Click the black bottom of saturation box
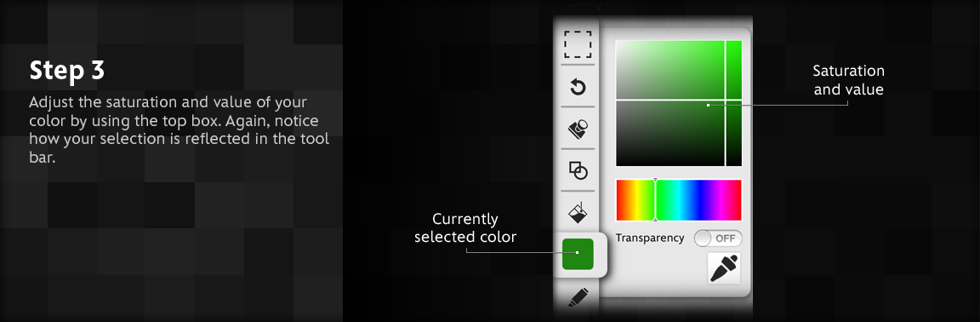This screenshot has height=322, width=980. (669, 162)
